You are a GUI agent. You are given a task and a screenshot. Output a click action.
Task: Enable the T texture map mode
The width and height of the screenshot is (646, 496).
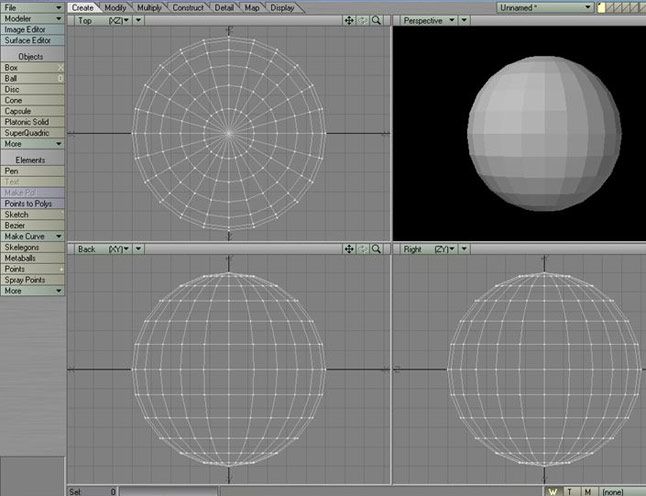[570, 491]
